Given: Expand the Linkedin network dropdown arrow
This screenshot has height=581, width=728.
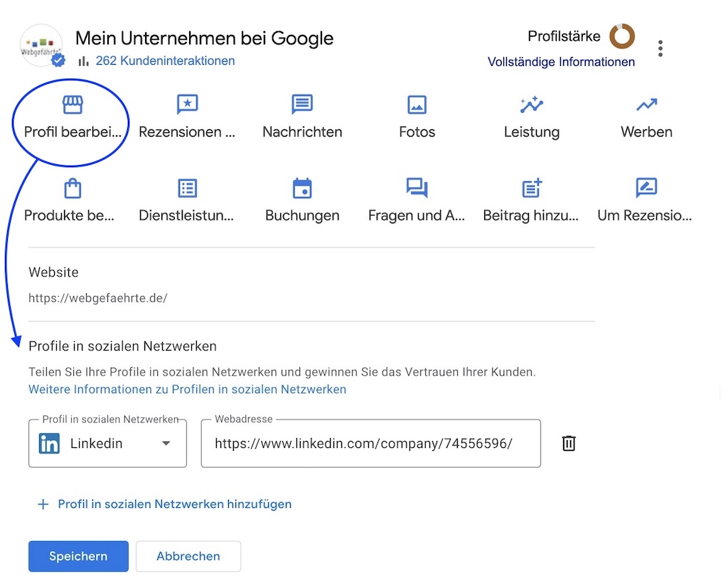Looking at the screenshot, I should coord(166,443).
